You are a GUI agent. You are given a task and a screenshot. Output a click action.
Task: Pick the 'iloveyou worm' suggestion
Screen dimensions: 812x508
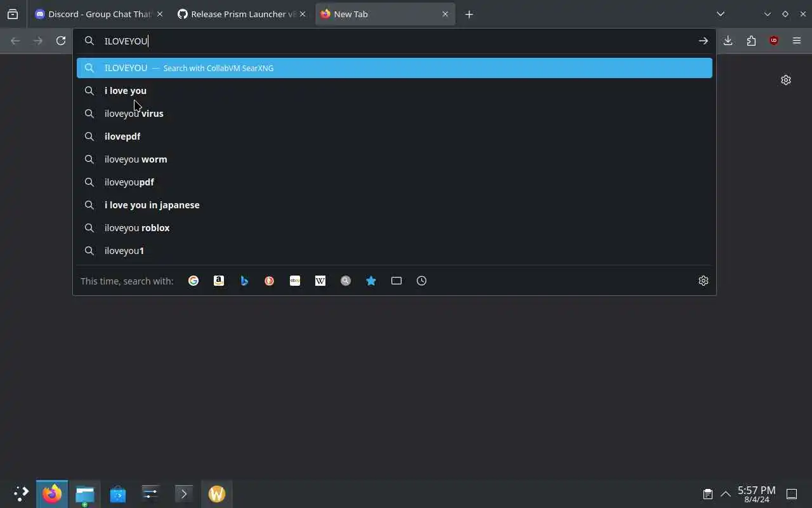[395, 159]
